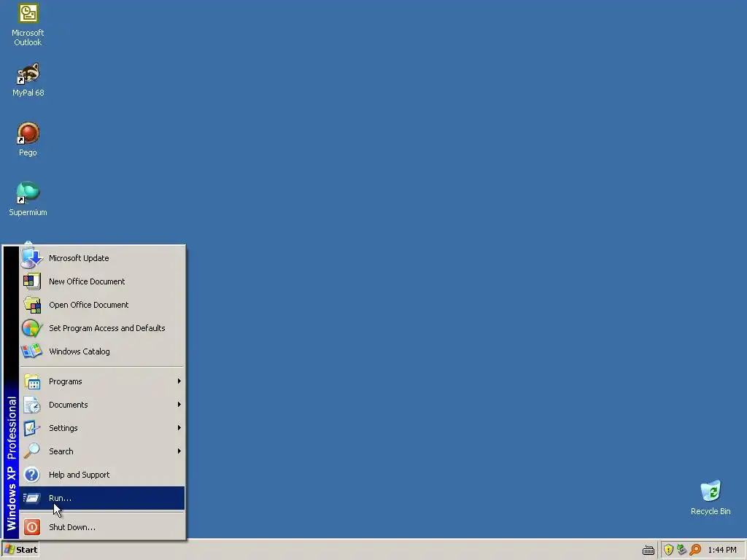Click the Open Office Document folder icon
The image size is (747, 560).
click(32, 305)
